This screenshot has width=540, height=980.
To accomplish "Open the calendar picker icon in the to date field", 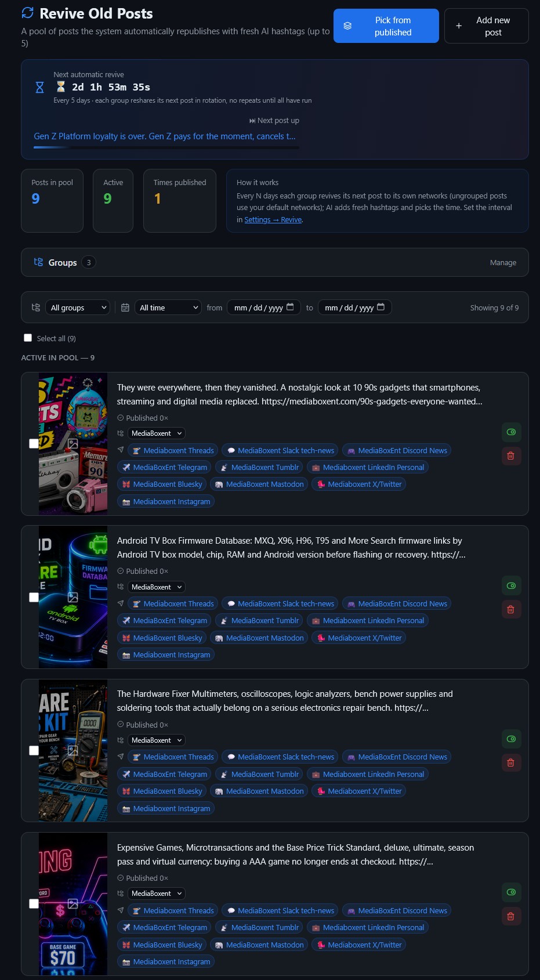I will click(380, 307).
